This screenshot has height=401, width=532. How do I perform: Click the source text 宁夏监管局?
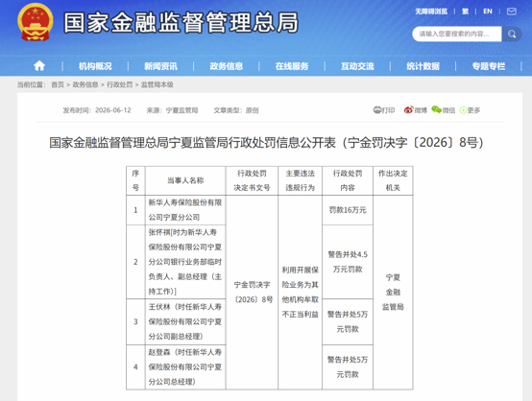click(x=181, y=110)
